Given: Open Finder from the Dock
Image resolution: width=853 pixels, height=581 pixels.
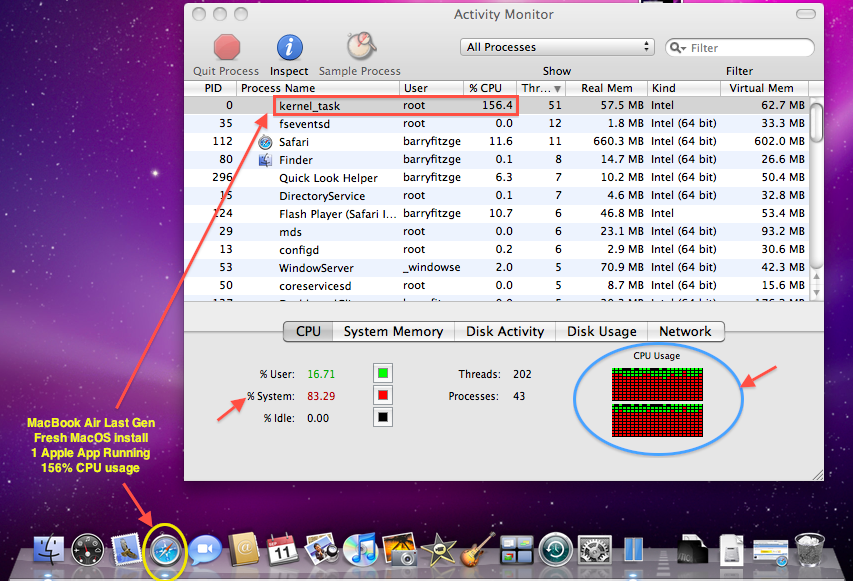Looking at the screenshot, I should coord(48,549).
